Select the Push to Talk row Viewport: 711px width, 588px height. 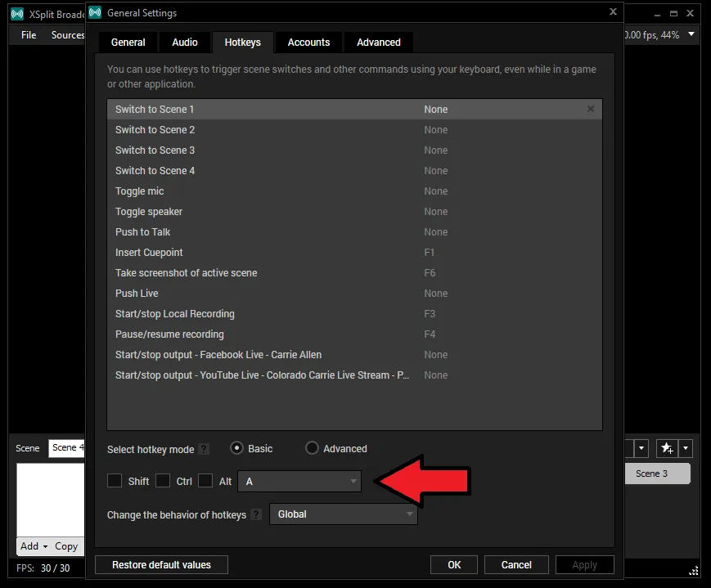(354, 231)
